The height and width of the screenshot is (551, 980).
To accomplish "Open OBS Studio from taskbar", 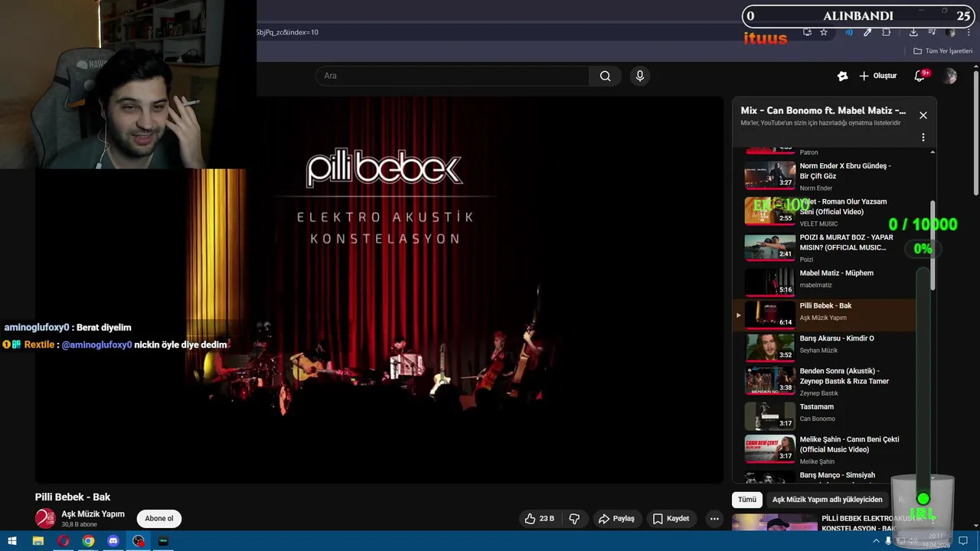I will pyautogui.click(x=139, y=541).
